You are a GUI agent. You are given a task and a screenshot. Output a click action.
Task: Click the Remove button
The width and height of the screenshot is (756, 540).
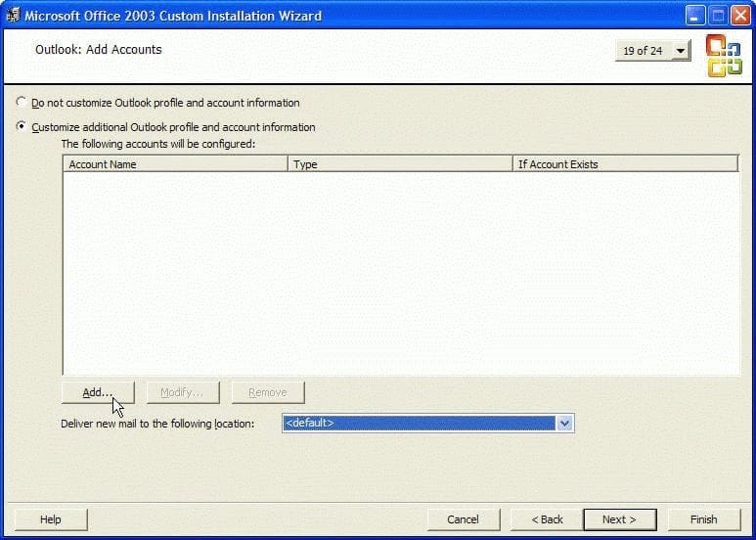(268, 392)
